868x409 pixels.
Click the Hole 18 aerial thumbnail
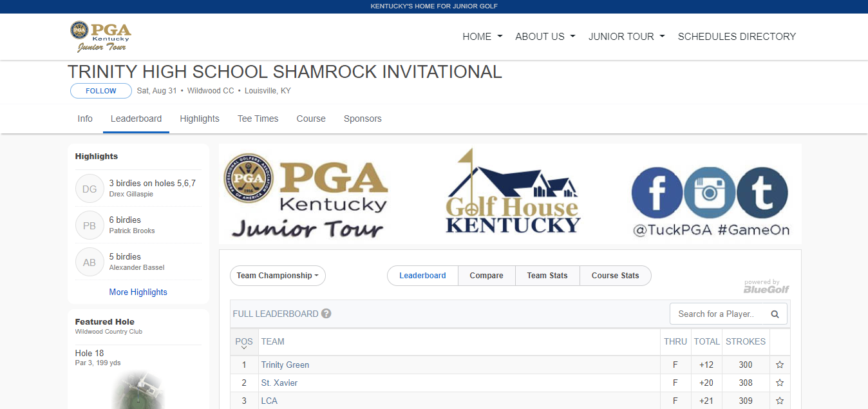pyautogui.click(x=138, y=390)
